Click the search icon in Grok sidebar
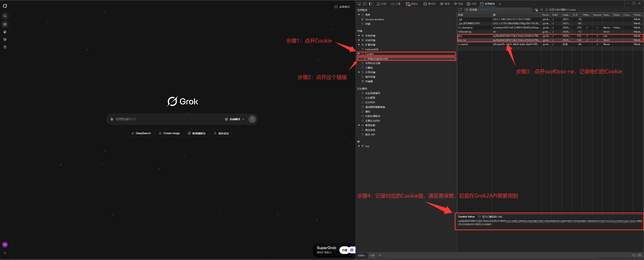 (x=5, y=16)
